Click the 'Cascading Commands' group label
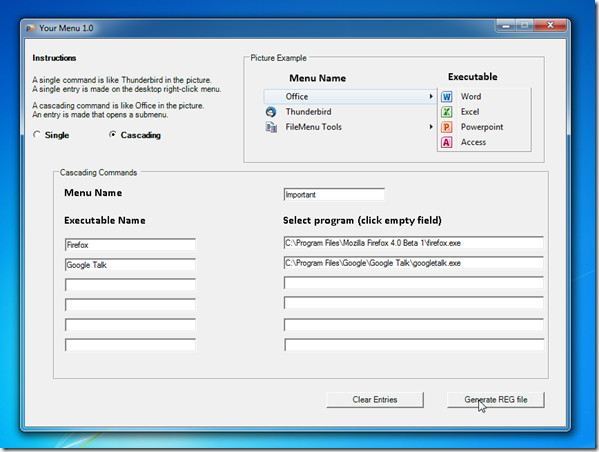 tap(98, 173)
